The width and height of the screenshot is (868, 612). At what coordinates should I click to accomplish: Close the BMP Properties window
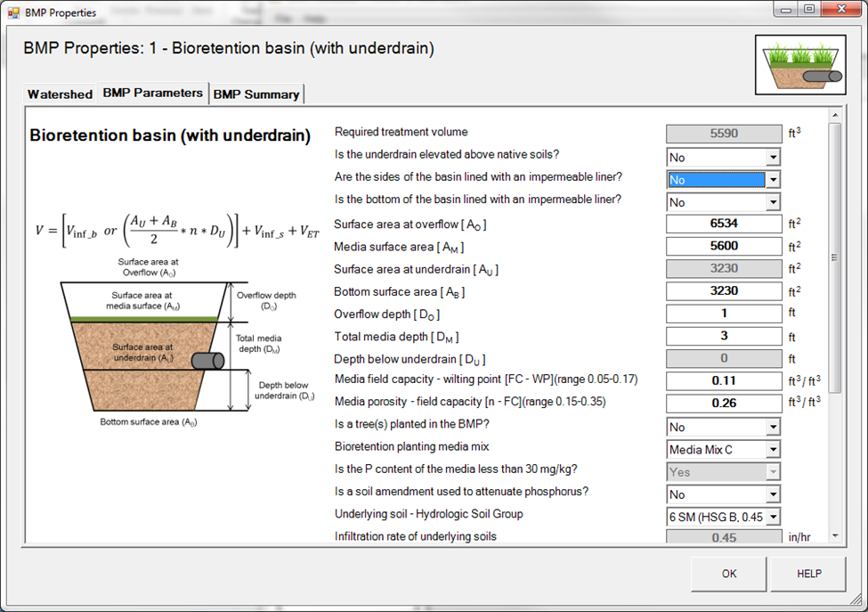[841, 10]
